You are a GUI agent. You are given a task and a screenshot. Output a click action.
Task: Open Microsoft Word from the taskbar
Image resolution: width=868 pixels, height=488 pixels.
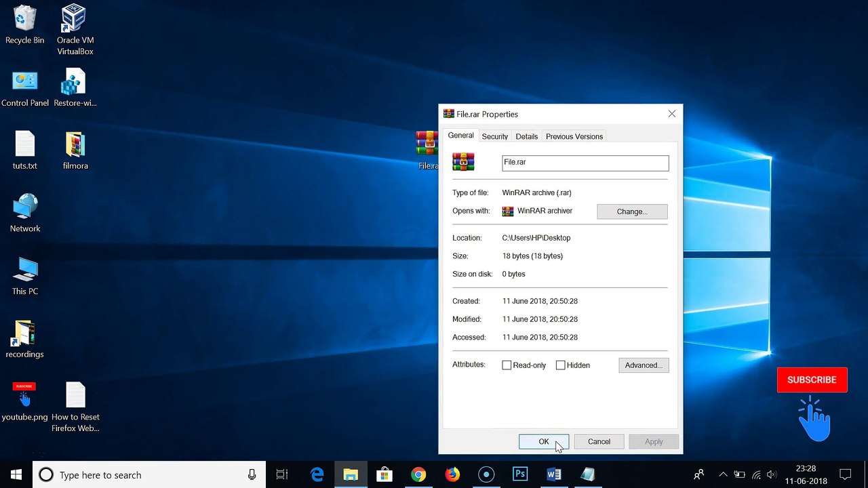(554, 474)
